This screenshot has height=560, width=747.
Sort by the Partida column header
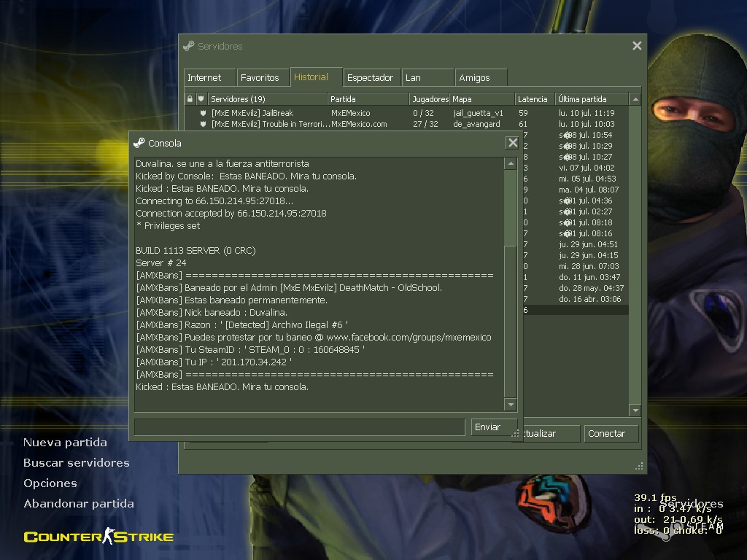click(x=368, y=99)
